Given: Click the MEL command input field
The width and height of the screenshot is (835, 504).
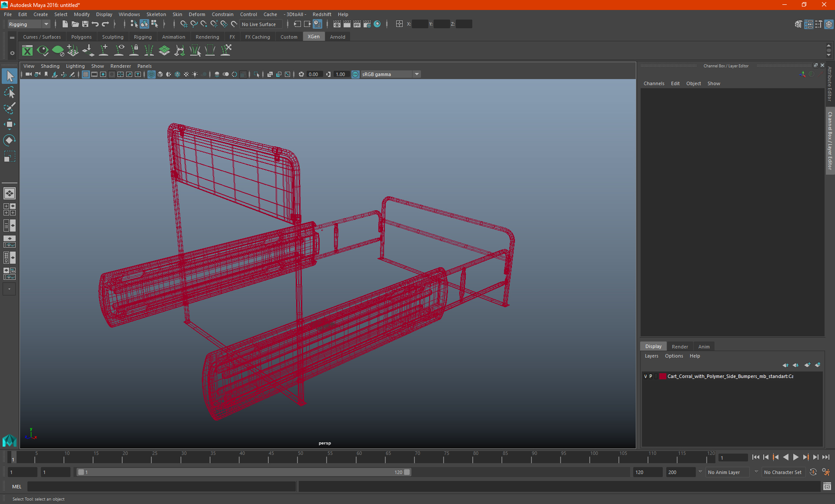Looking at the screenshot, I should (161, 487).
